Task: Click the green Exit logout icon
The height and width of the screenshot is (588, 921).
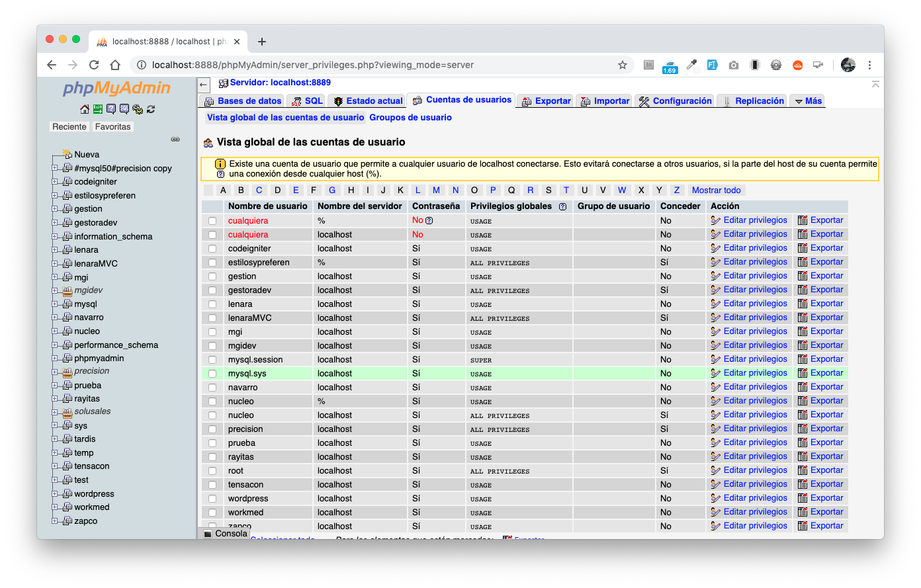Action: pyautogui.click(x=97, y=109)
